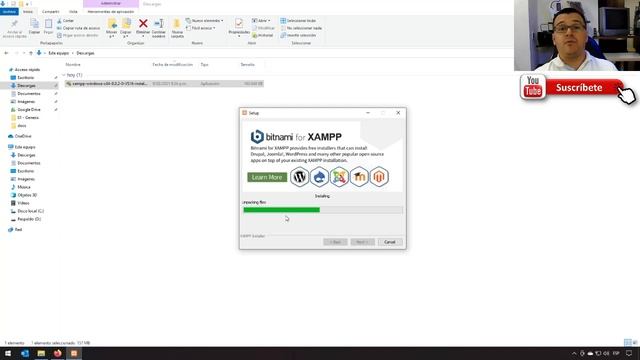This screenshot has width=640, height=360.
Task: Open Disco local (C:) in the sidebar
Action: (x=30, y=211)
